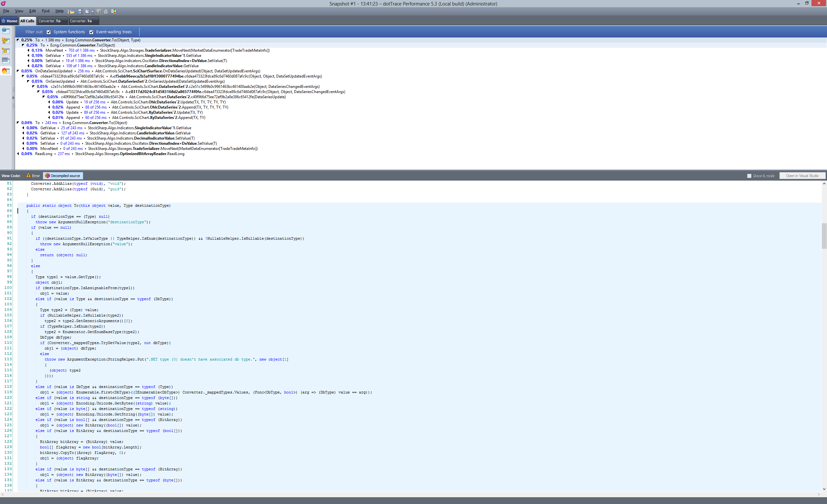Click the Open Snapshot folder icon
Screen dimensions: 827x504
point(72,11)
